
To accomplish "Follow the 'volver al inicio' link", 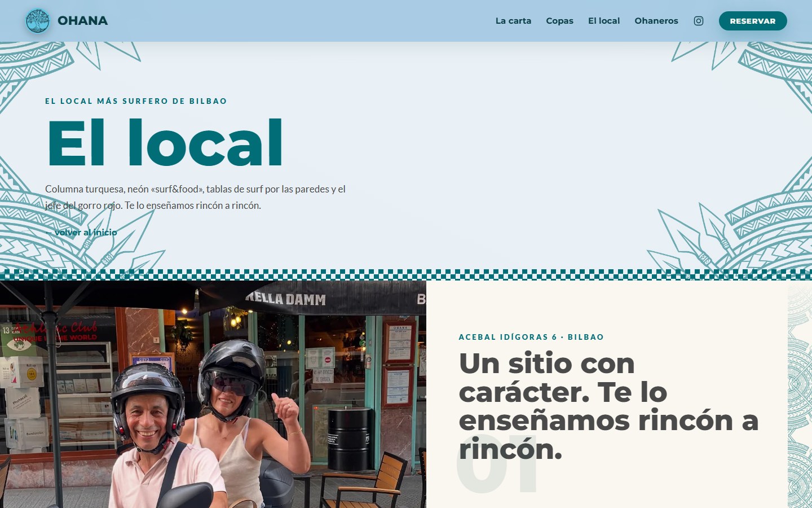I will pyautogui.click(x=81, y=233).
